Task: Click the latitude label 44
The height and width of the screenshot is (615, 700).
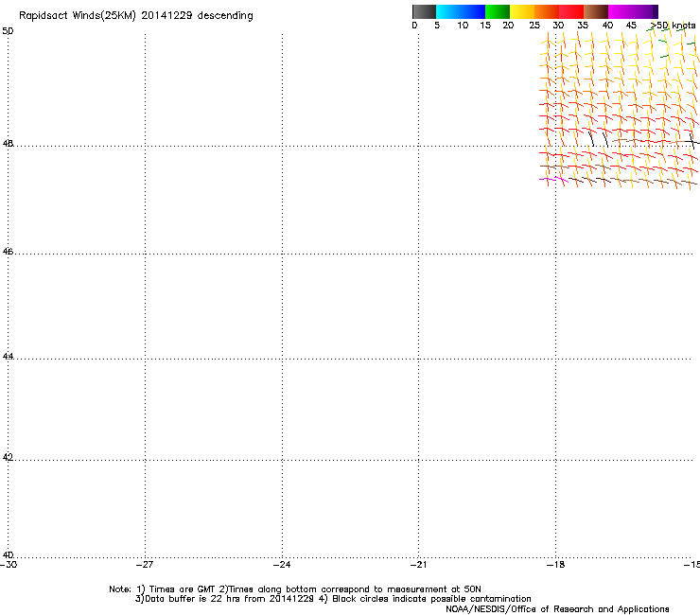Action: point(8,357)
